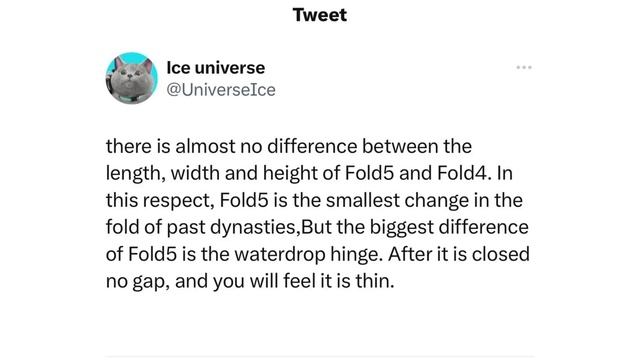Open Ice universe's cat profile picture
Screen dimensions: 640x360
coord(131,78)
